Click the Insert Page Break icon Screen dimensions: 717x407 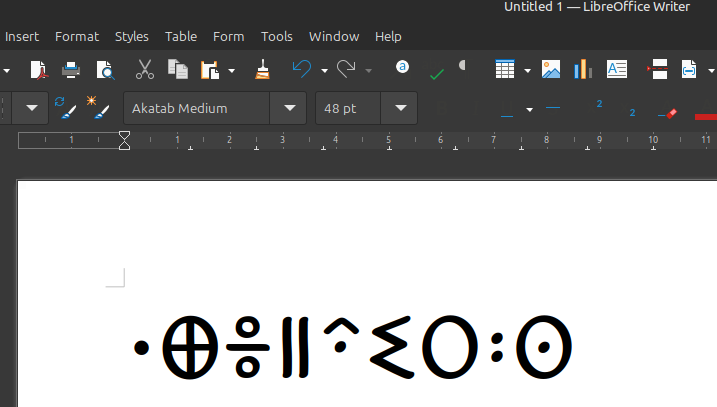[x=657, y=70]
